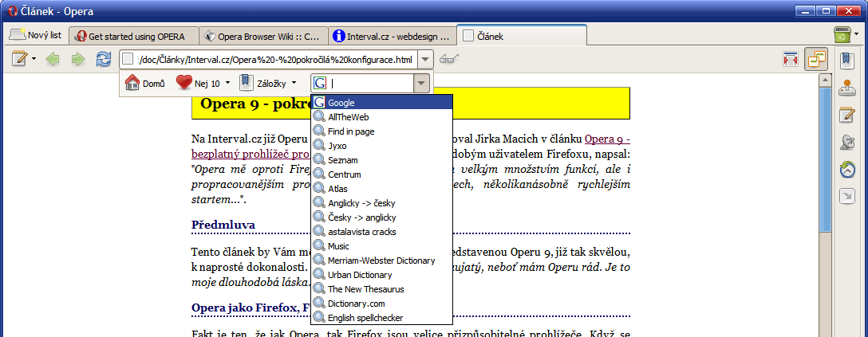Pick Seznam search engine
The image size is (868, 337).
[x=381, y=160]
